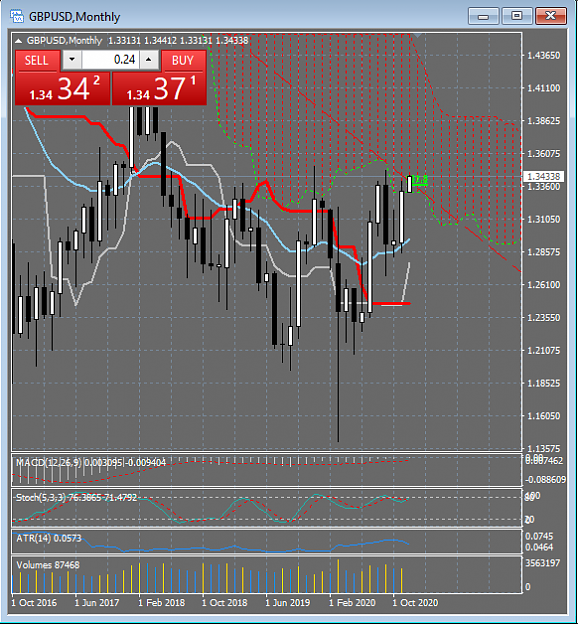Click the chart shift triangle marker at the top
578x625 pixels.
point(417,36)
